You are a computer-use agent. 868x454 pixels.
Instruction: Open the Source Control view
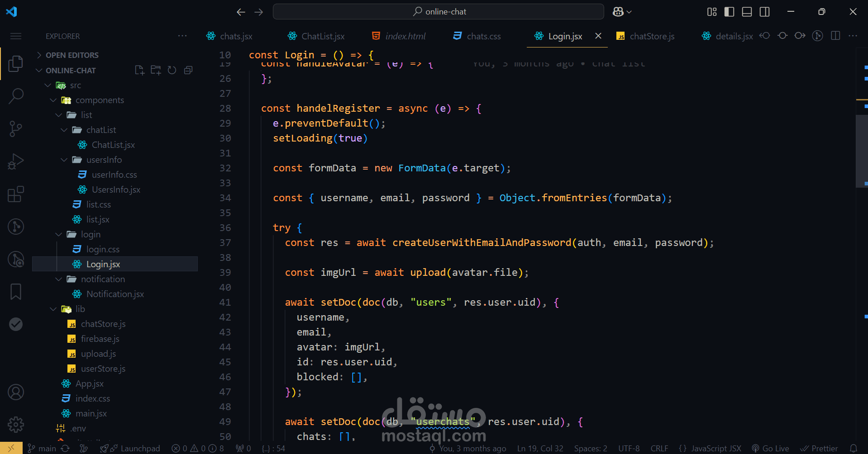click(16, 129)
